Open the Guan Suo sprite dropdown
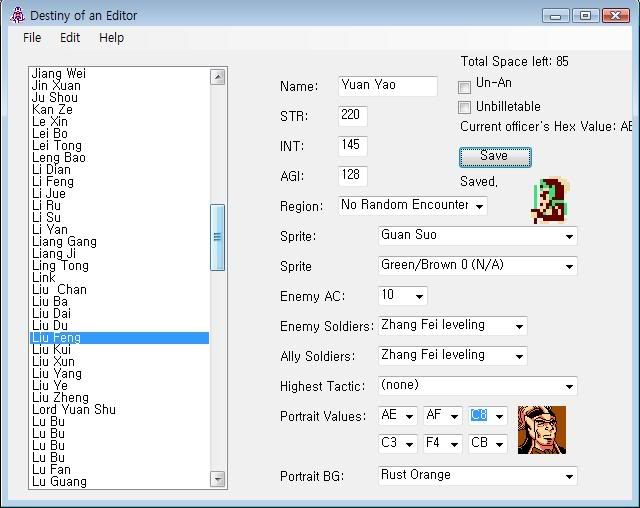 [x=569, y=237]
